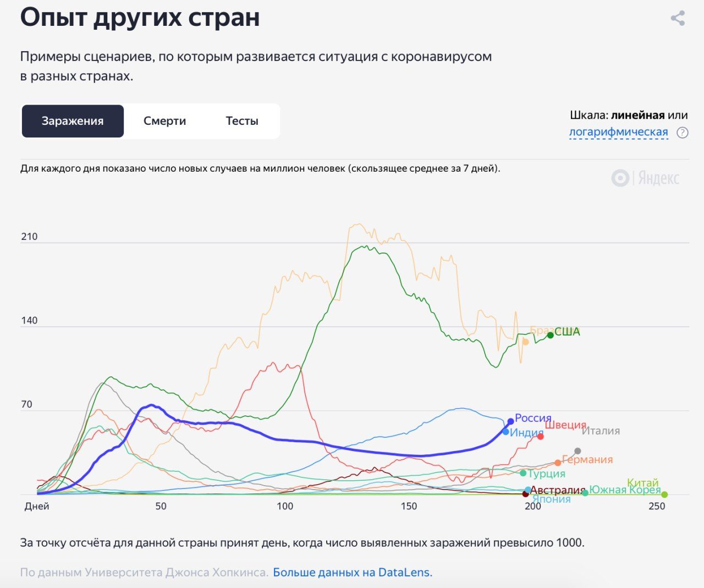Switch to the Смерти tab
Viewport: 704px width, 588px height.
[164, 121]
